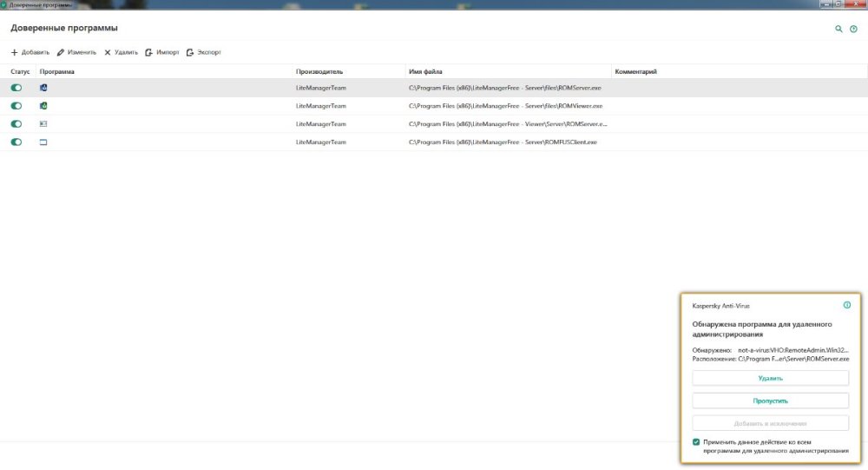Click the not-a-virus detection name text

tap(792, 350)
